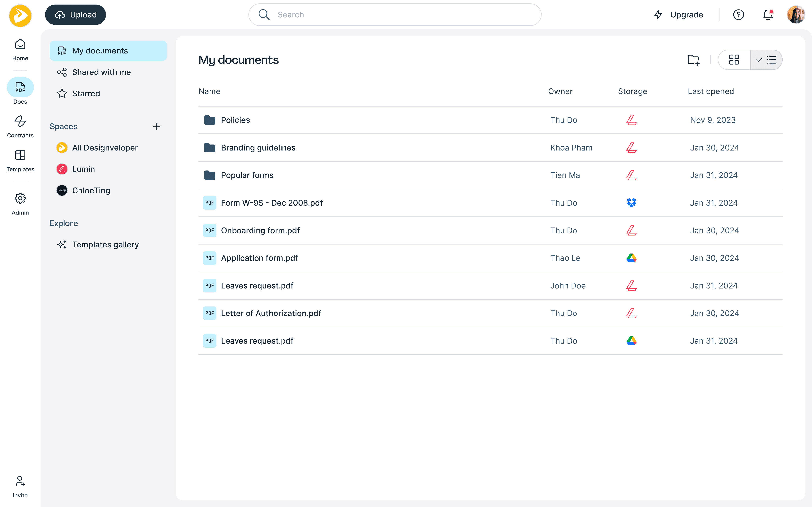
Task: Click the user profile avatar
Action: (796, 15)
